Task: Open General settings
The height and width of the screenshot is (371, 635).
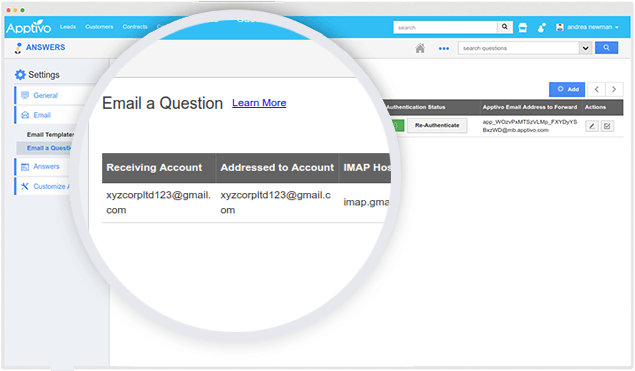Action: pyautogui.click(x=45, y=95)
